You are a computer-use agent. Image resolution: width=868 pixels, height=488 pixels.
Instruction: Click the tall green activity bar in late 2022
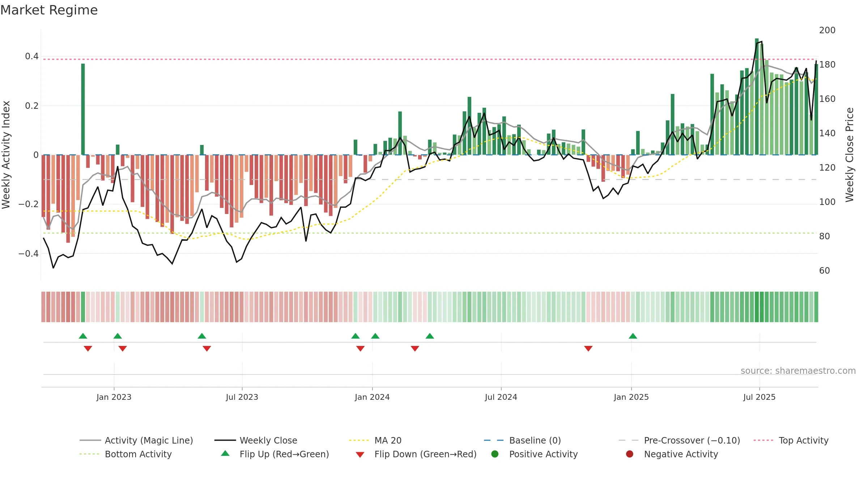coord(83,109)
